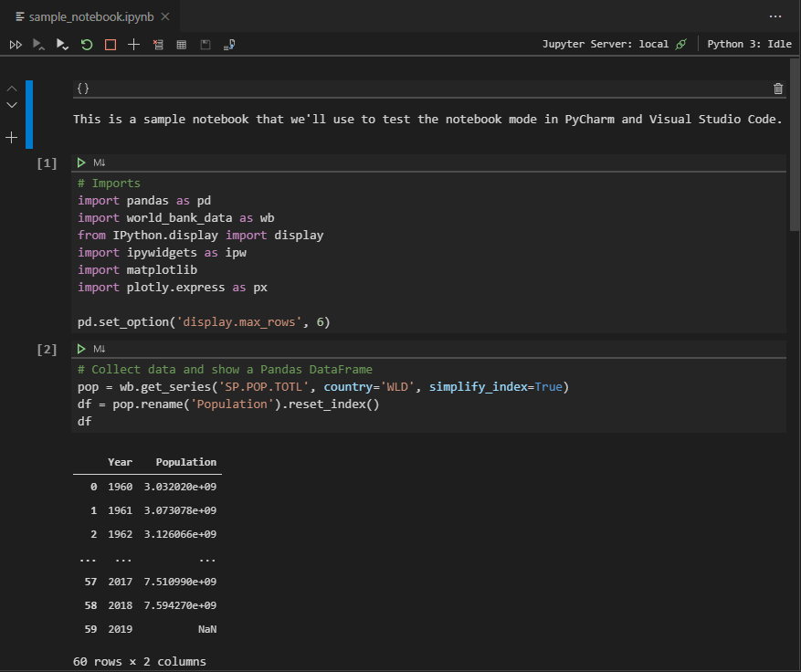This screenshot has height=672, width=801.
Task: Restart the IPython kernel
Action: 87,44
